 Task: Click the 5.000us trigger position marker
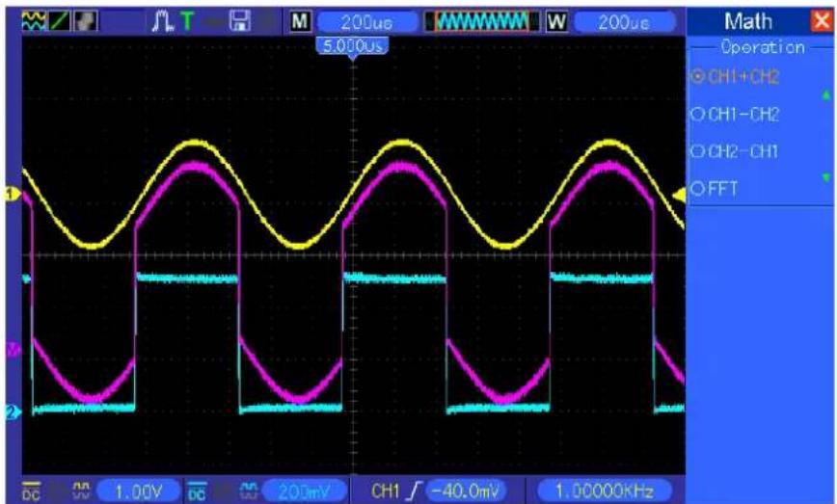(353, 46)
